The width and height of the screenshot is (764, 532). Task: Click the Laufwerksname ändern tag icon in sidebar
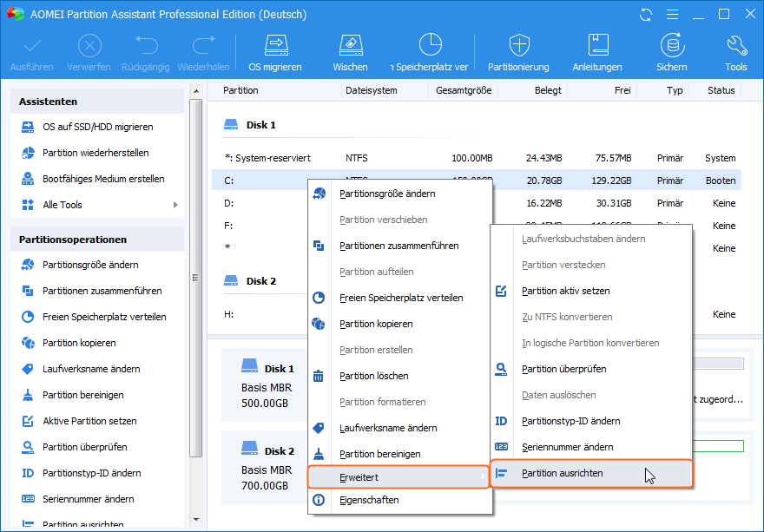[28, 369]
